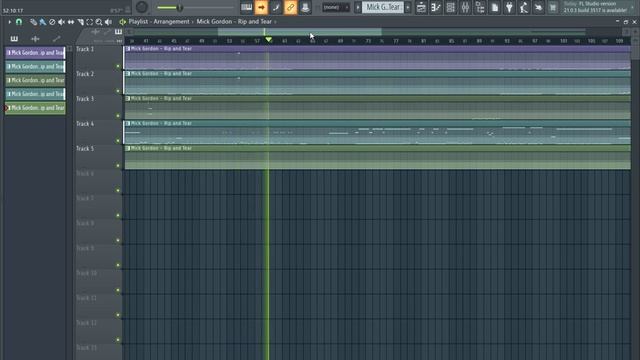The width and height of the screenshot is (640, 360).
Task: Open the Mick G..Tear pattern selector
Action: pos(383,7)
